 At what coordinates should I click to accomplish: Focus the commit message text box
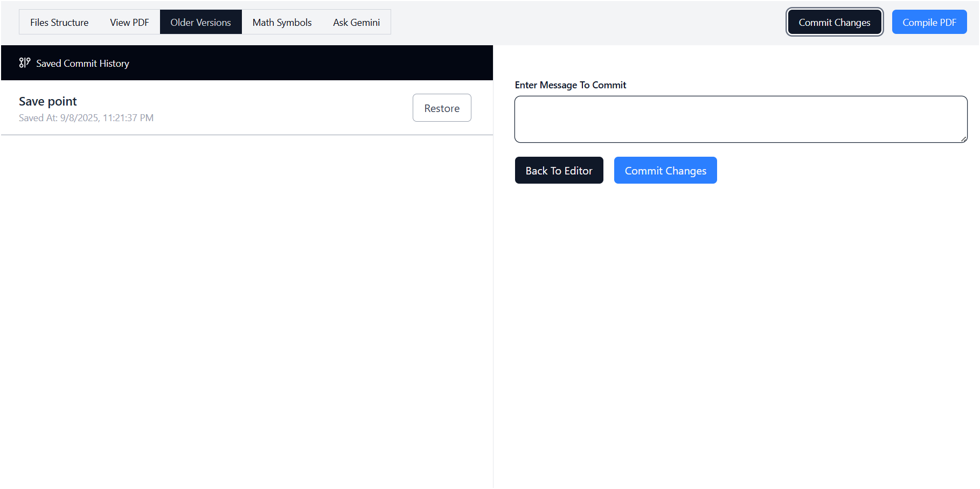point(740,119)
